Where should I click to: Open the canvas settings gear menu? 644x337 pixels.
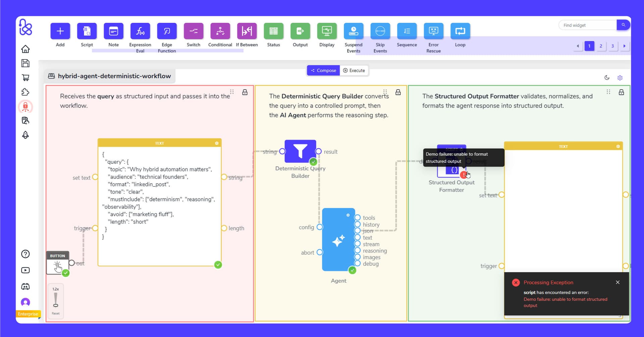(x=620, y=78)
